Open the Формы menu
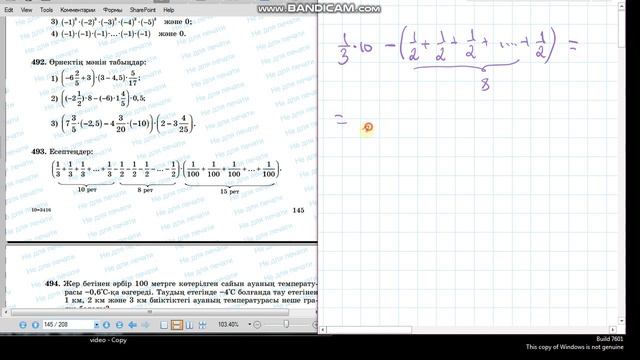This screenshot has width=640, height=360. pyautogui.click(x=112, y=9)
